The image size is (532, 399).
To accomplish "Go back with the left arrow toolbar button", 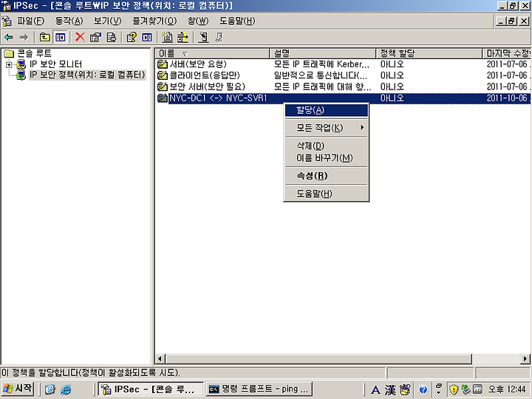I will tap(9, 38).
